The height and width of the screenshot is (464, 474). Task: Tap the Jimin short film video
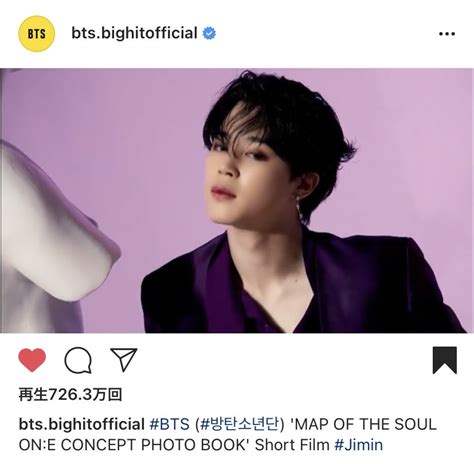pos(237,201)
